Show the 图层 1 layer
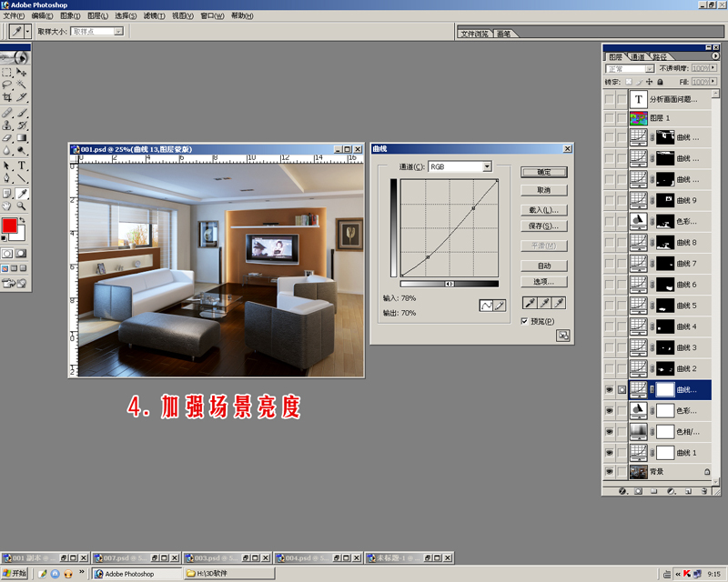 [609, 118]
